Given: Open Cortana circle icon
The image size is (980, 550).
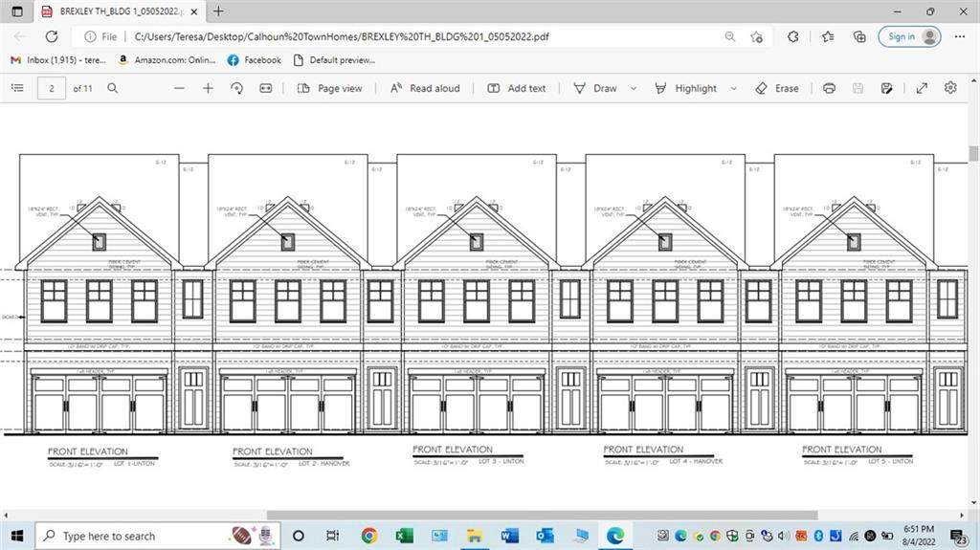Looking at the screenshot, I should 299,536.
